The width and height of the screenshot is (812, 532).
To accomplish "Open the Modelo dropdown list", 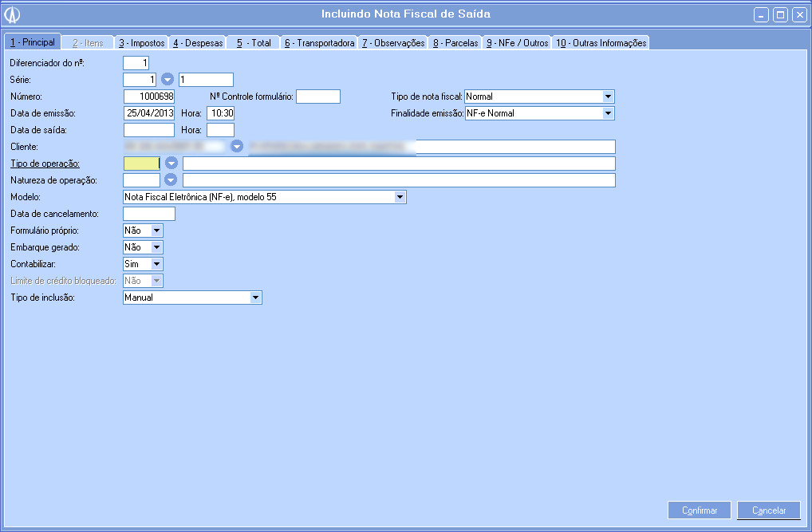I will (400, 197).
